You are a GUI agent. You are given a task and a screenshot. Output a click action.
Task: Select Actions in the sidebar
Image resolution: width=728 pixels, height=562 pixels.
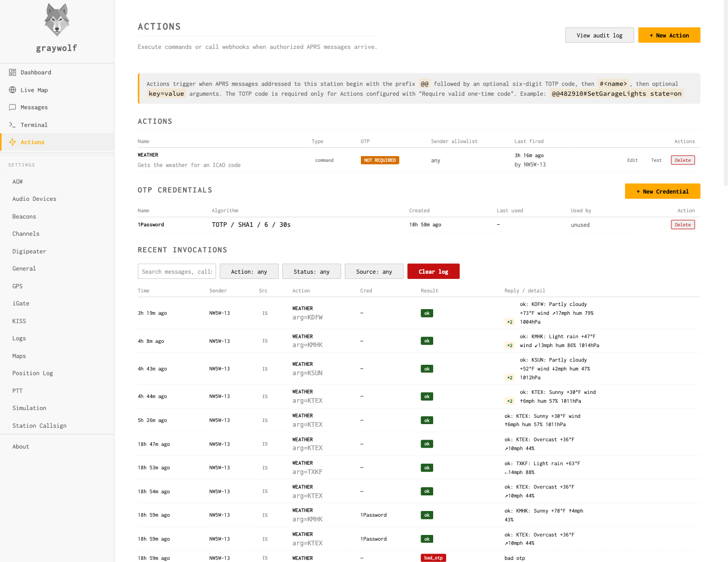pos(57,142)
